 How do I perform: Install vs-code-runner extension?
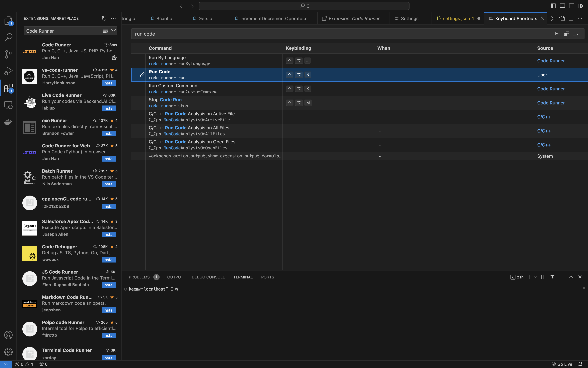pos(109,83)
